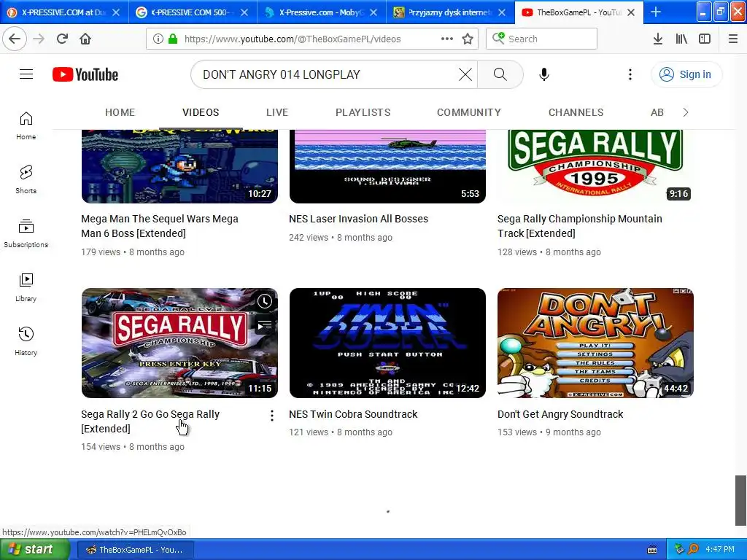Open page actions three-dot menu in address bar

click(446, 39)
